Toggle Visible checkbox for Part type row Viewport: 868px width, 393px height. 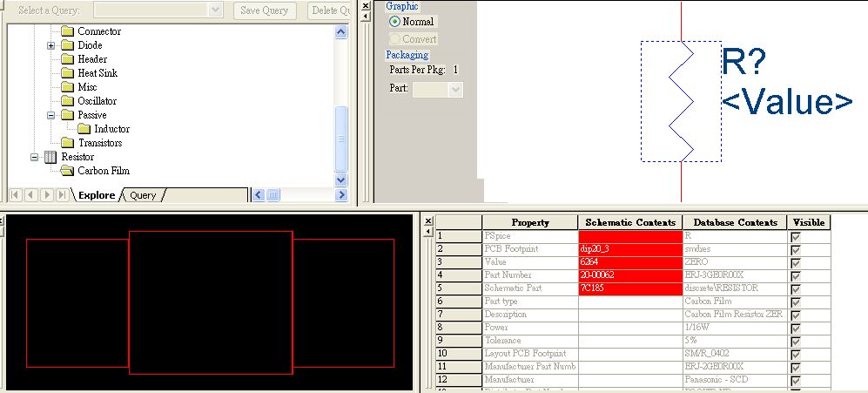click(796, 302)
